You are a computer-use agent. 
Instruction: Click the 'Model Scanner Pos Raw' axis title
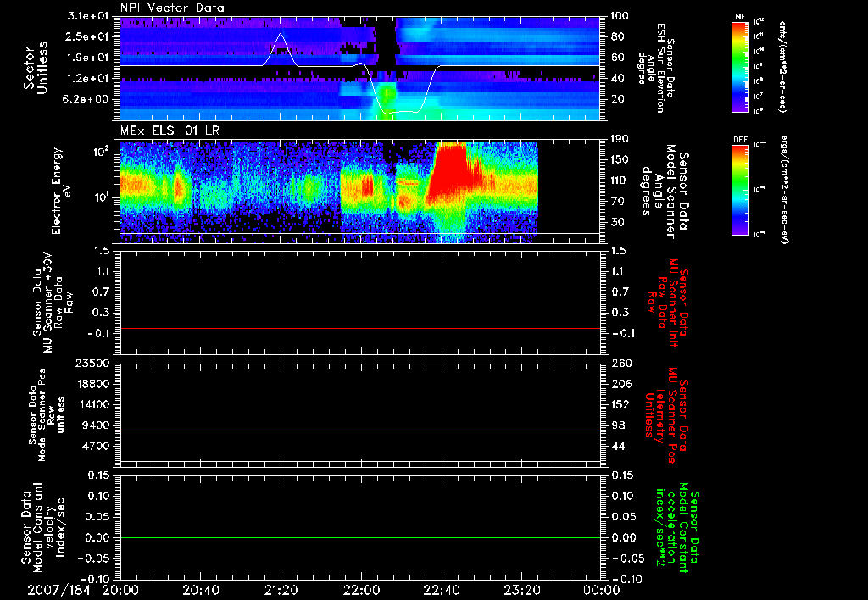tap(46, 415)
